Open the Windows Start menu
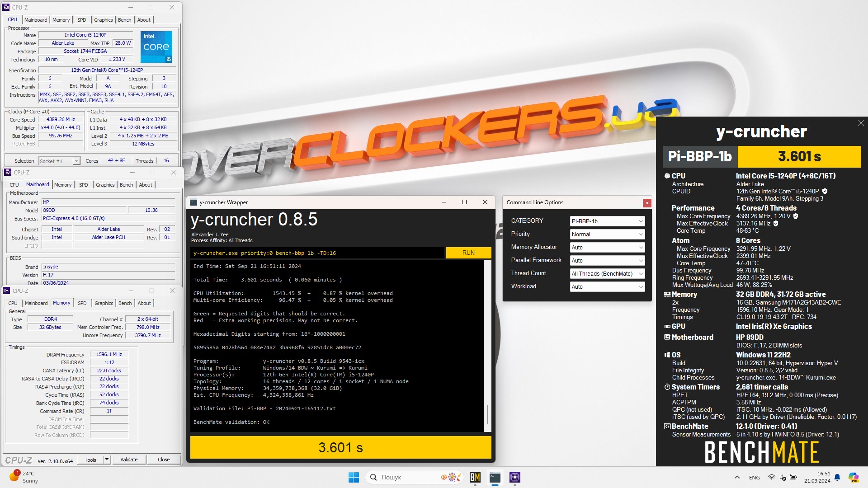The width and height of the screenshot is (868, 488). 354,477
